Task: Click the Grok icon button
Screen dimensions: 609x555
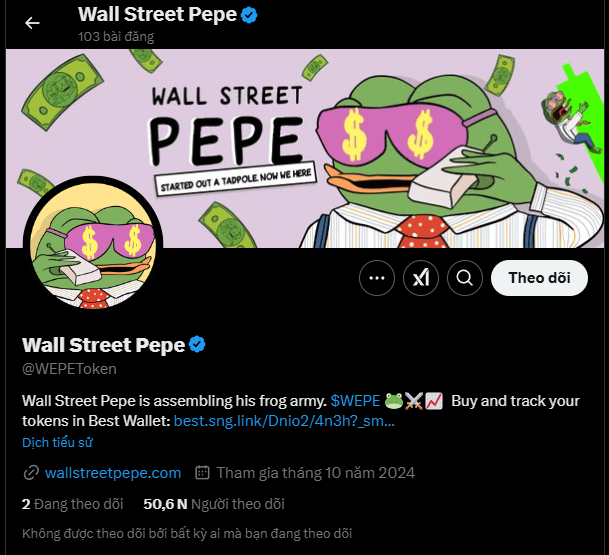Action: 421,278
